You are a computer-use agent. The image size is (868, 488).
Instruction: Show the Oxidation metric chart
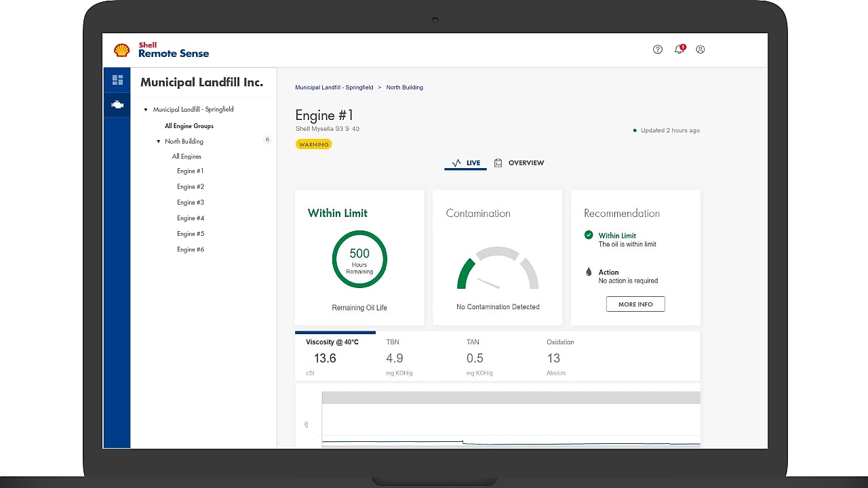coord(559,355)
